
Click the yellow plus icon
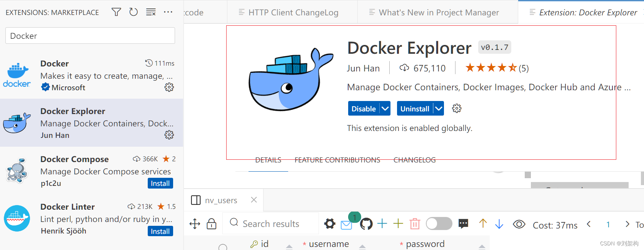398,224
